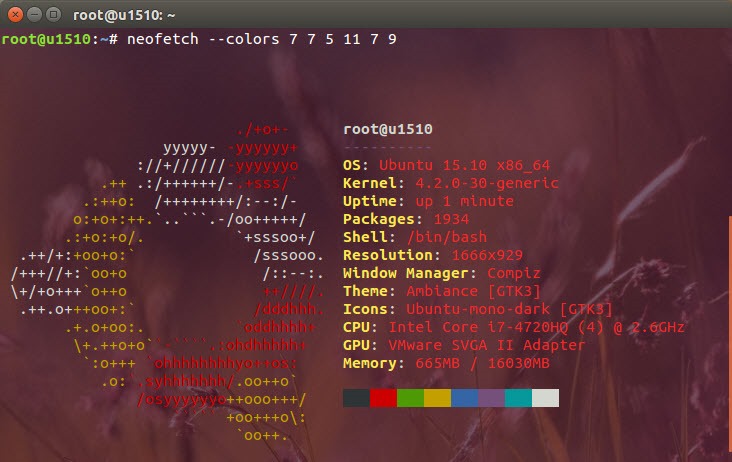This screenshot has width=732, height=462.
Task: Click the theme value 'Ambiance [GTK3]'
Action: [473, 291]
